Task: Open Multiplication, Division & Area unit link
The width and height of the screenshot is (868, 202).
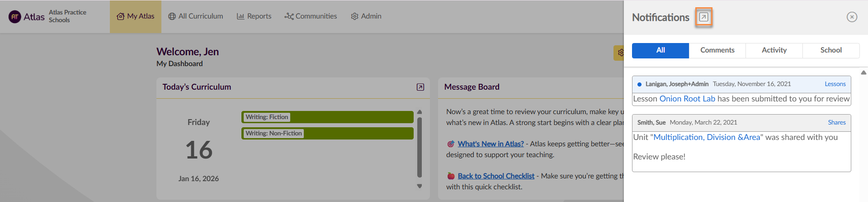Action: (707, 137)
